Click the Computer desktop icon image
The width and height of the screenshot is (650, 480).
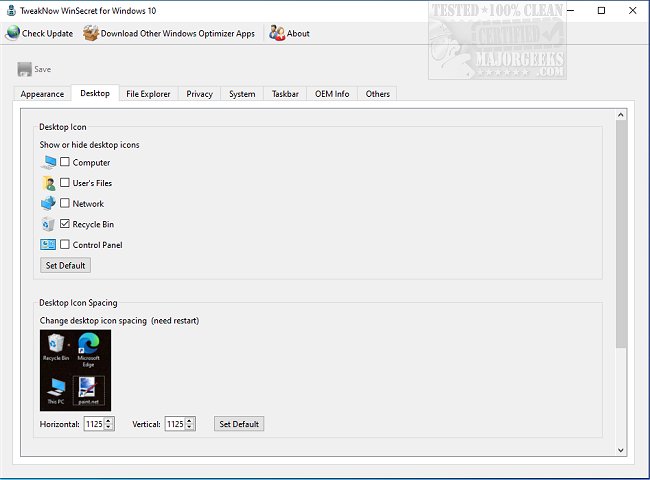click(x=48, y=162)
